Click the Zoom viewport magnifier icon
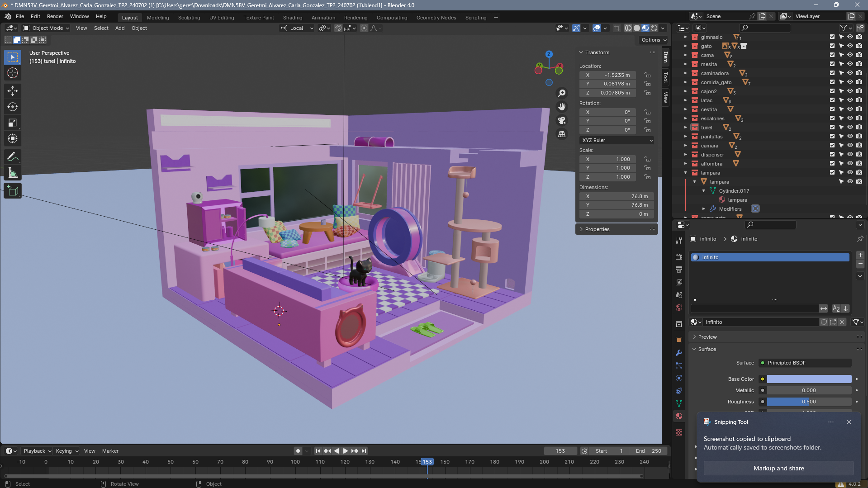The width and height of the screenshot is (868, 488). (x=562, y=93)
